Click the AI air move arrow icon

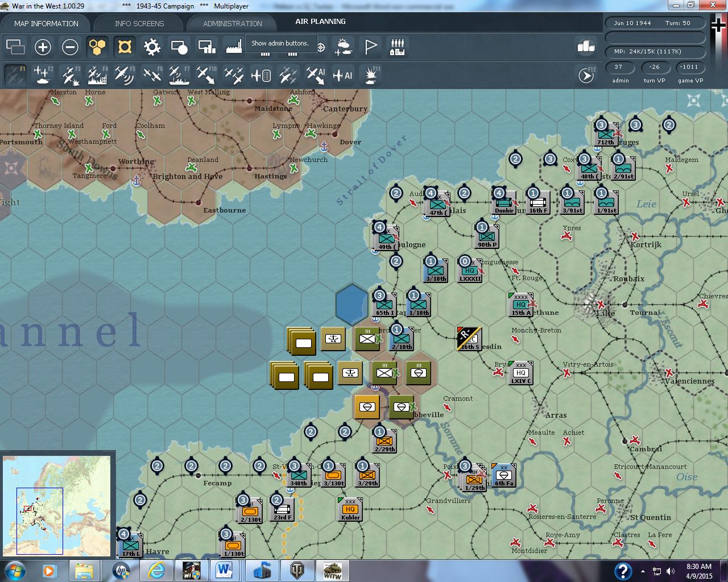click(x=316, y=75)
